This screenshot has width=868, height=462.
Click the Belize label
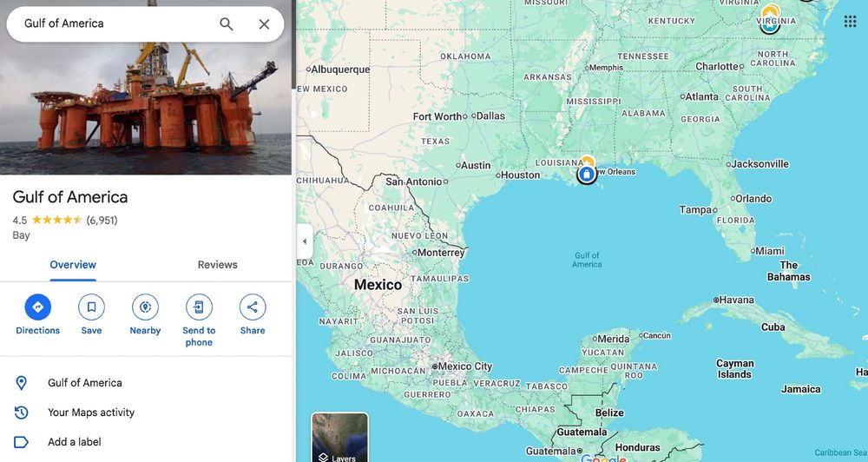point(609,412)
